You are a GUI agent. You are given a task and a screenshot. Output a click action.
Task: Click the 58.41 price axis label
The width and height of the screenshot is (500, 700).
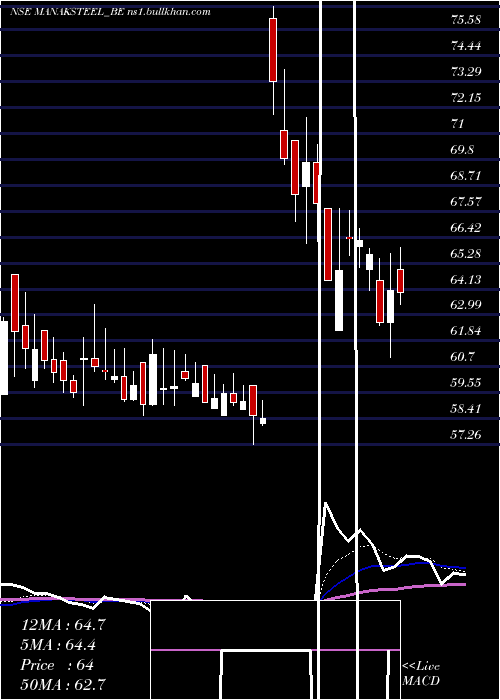click(466, 408)
